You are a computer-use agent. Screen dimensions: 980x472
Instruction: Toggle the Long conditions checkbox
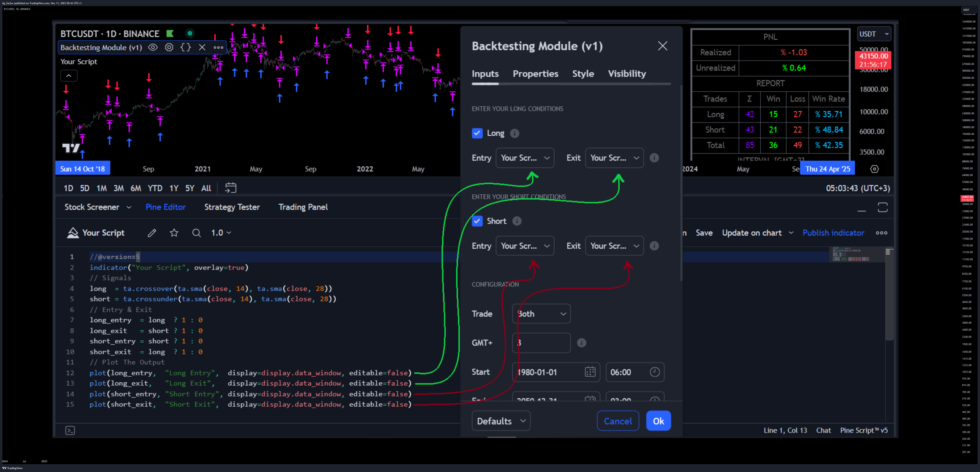point(477,133)
